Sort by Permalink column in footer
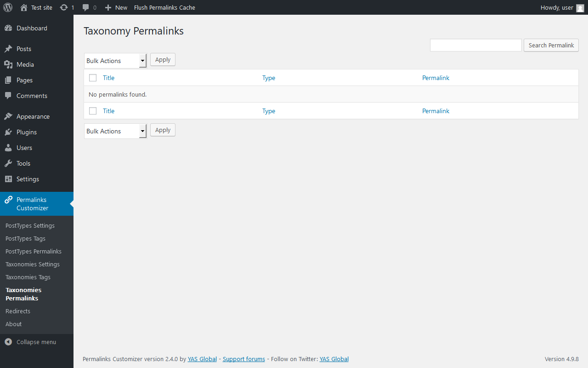588x368 pixels. [x=436, y=111]
